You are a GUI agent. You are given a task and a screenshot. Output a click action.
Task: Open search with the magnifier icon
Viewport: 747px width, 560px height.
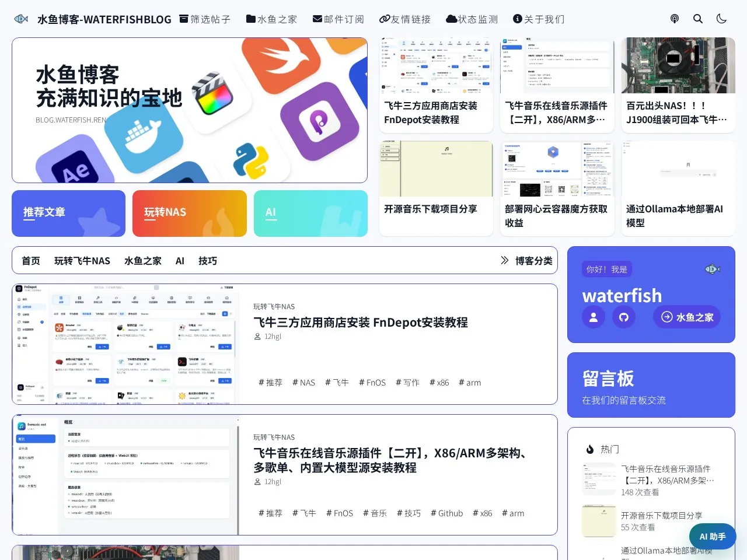(698, 19)
